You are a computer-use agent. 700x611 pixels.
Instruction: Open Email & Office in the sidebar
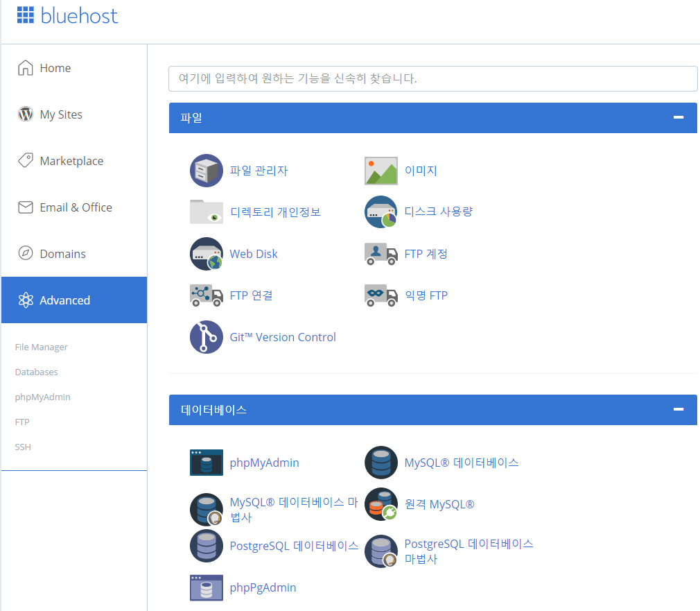coord(76,207)
